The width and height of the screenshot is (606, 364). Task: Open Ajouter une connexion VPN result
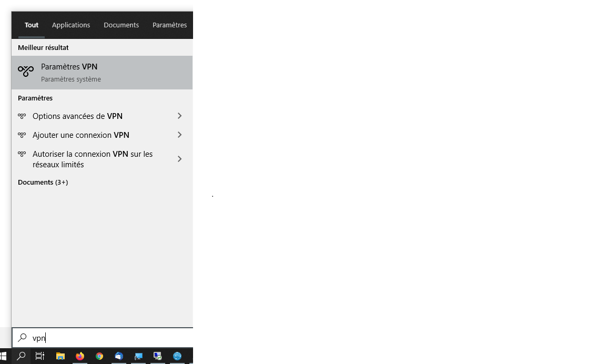pyautogui.click(x=81, y=135)
